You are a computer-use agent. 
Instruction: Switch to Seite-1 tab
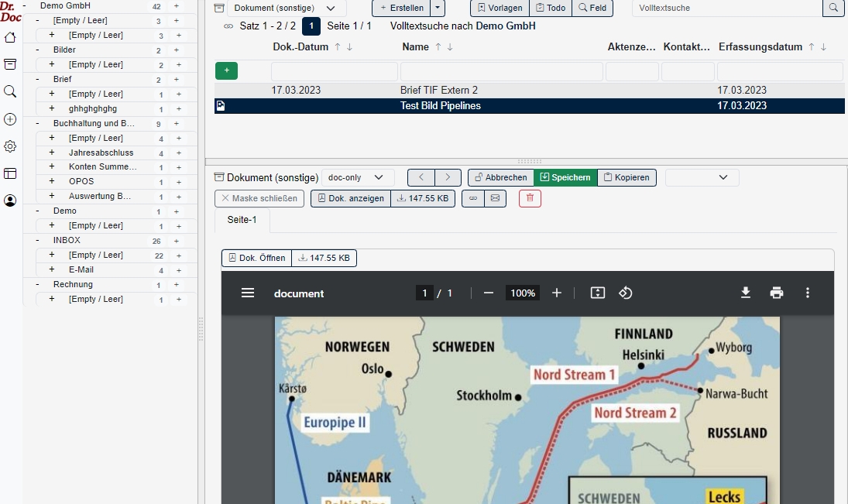(x=242, y=220)
